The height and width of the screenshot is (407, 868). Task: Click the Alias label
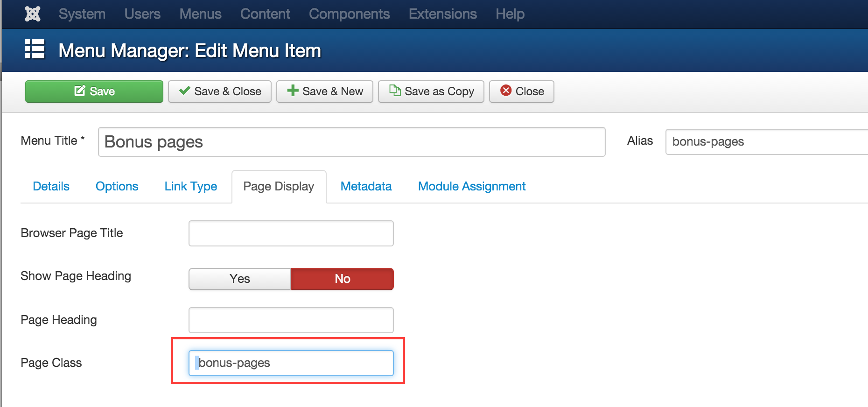(640, 140)
